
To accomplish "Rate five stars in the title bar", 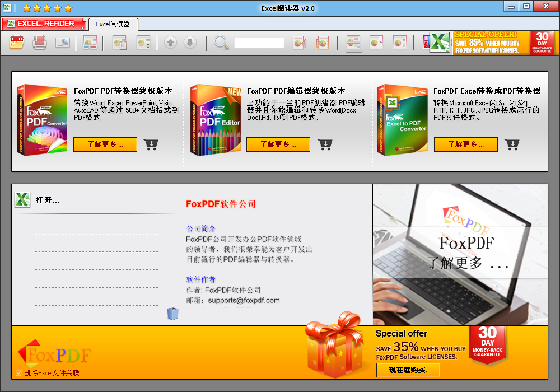I will [x=67, y=8].
